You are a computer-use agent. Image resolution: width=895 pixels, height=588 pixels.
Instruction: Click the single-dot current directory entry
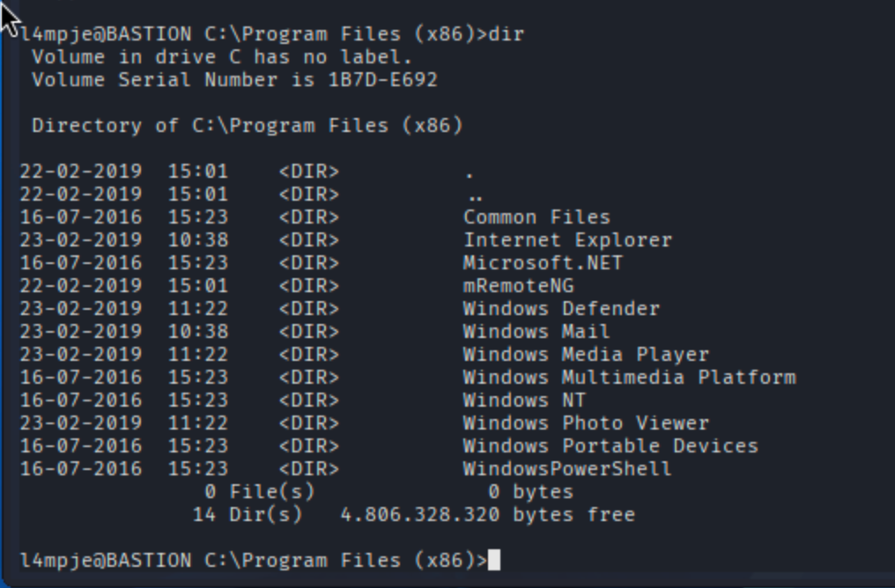pos(469,172)
